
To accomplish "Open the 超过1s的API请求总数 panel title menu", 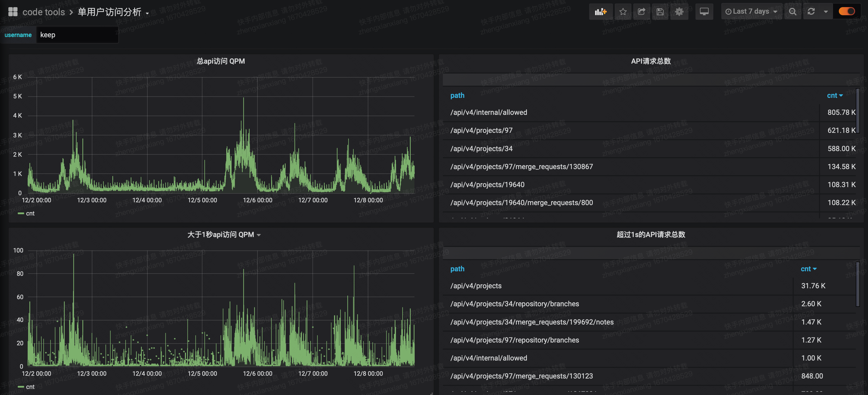I will click(651, 234).
